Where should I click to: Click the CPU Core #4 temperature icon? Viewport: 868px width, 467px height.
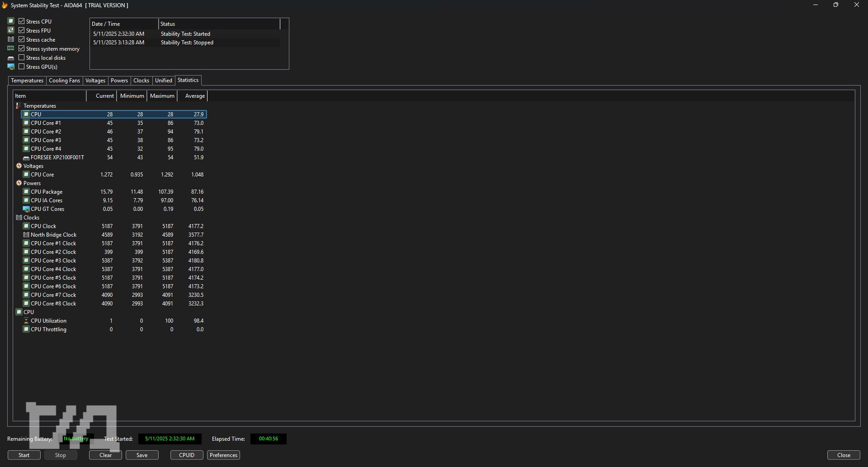26,148
